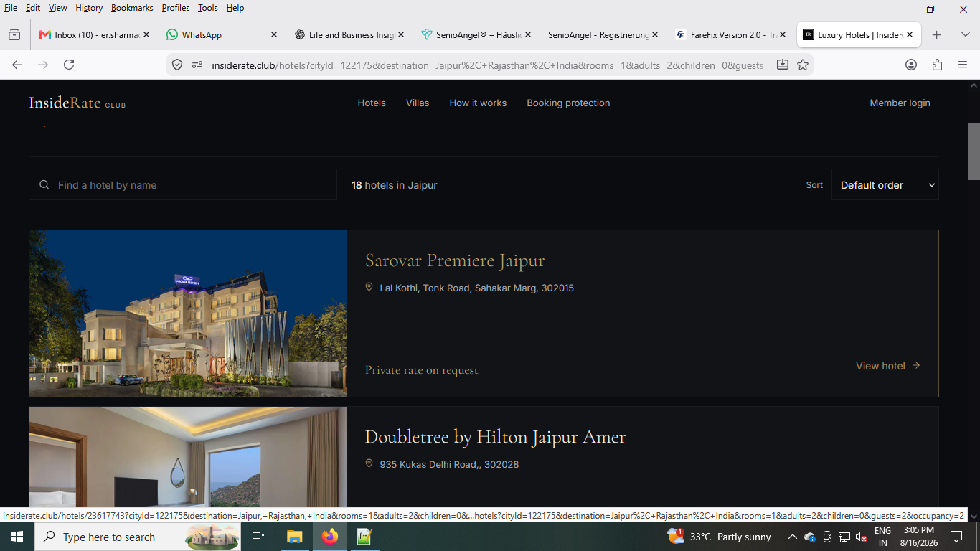Open File Explorer from taskbar

pos(295,537)
